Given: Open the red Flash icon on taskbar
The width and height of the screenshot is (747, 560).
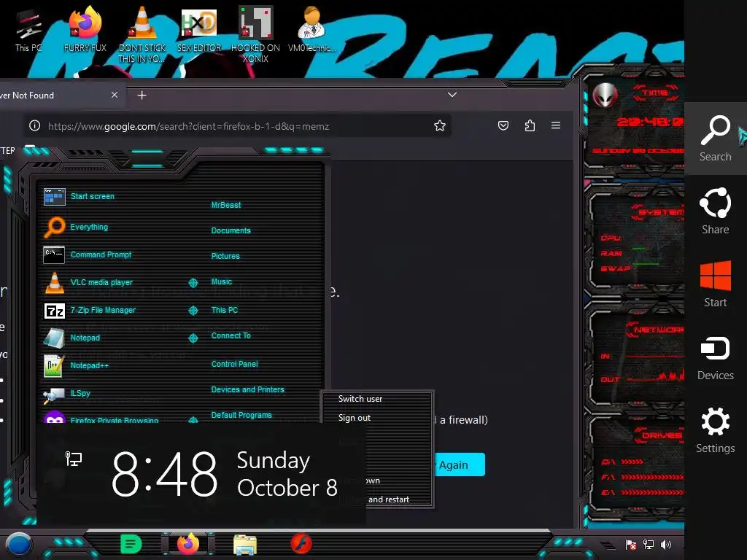Looking at the screenshot, I should click(301, 544).
